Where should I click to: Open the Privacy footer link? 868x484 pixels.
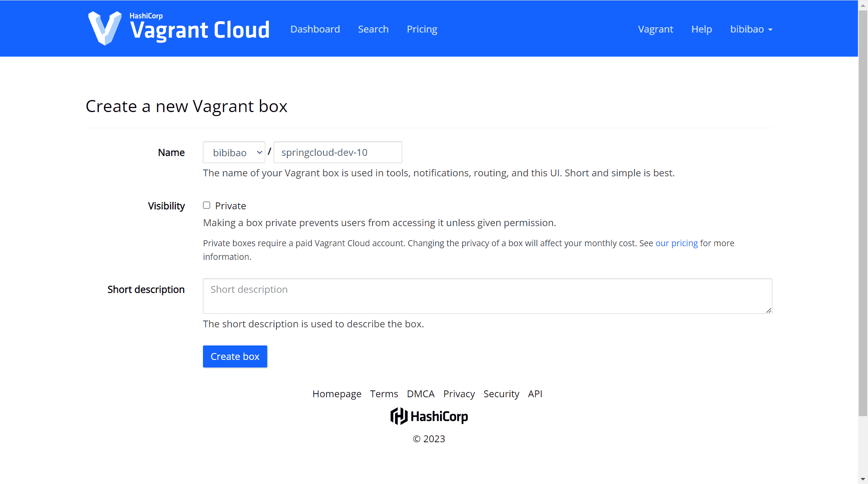459,394
